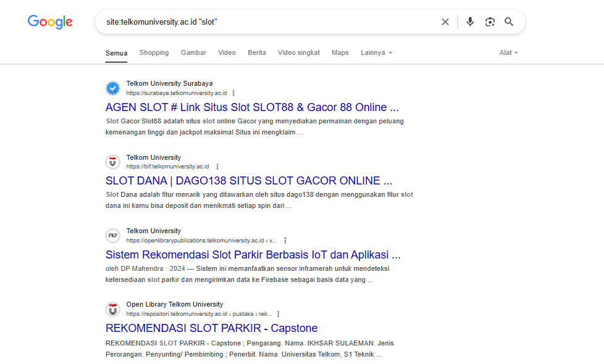Open Sistem Rekomendasi Slot Parkir result
This screenshot has height=364, width=604.
coord(253,255)
